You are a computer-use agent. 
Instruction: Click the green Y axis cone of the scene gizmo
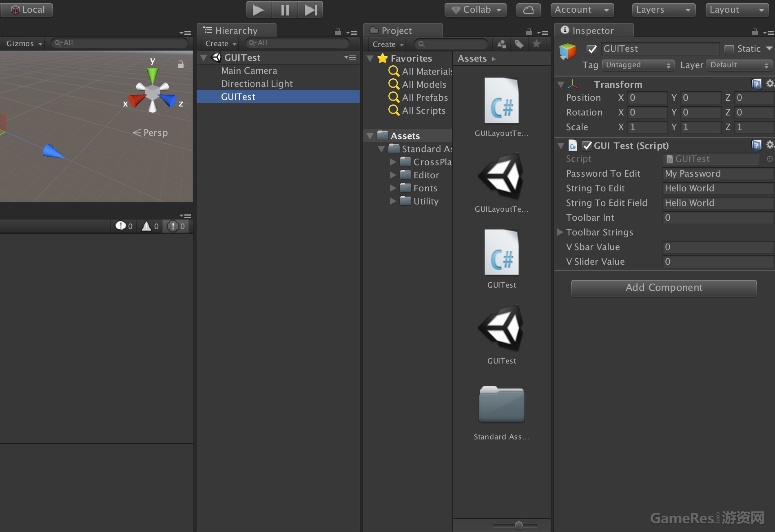point(153,75)
